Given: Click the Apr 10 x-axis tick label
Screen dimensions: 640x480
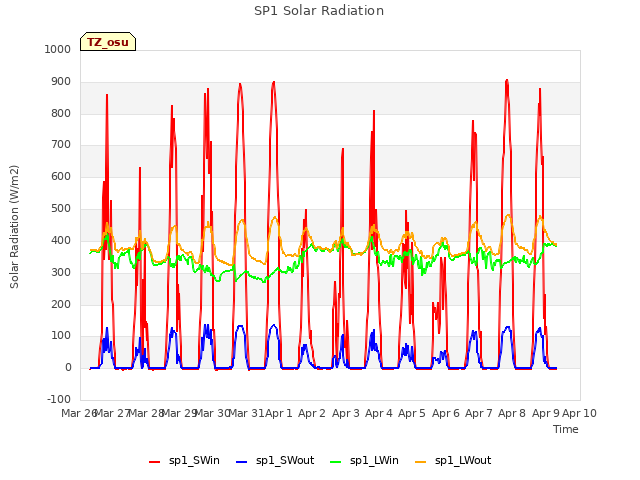Looking at the screenshot, I should pyautogui.click(x=580, y=413).
